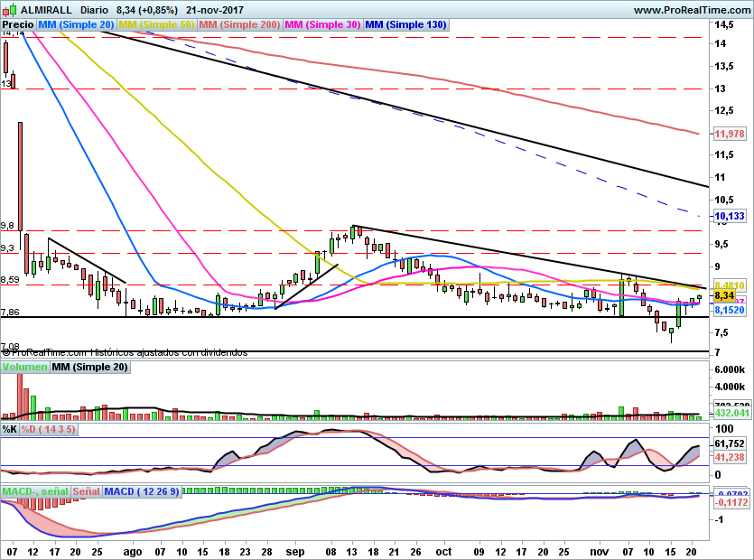Screen dimensions: 754x560
Task: Click the 21-nov-2017 date text
Action: click(215, 10)
